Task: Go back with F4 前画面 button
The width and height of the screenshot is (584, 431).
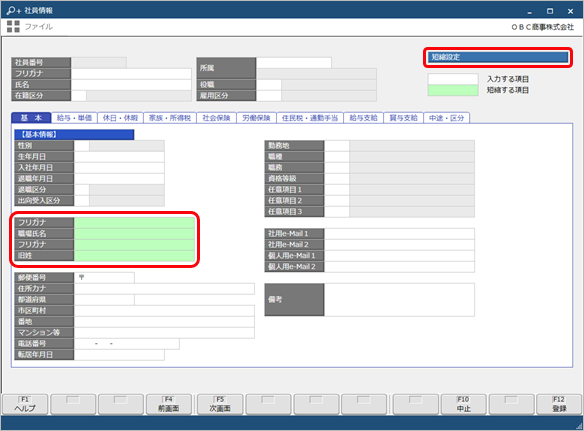Action: coord(168,404)
